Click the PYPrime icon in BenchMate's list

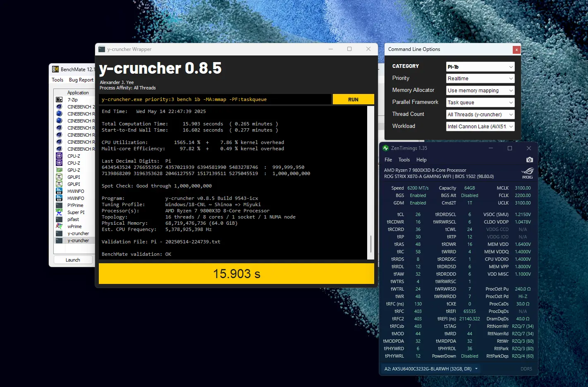coord(59,205)
